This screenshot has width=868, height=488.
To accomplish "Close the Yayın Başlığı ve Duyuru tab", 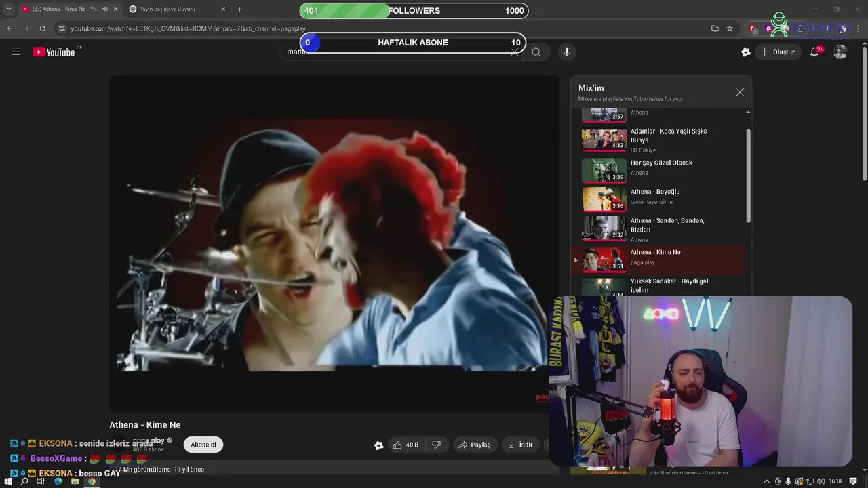I will click(x=223, y=9).
